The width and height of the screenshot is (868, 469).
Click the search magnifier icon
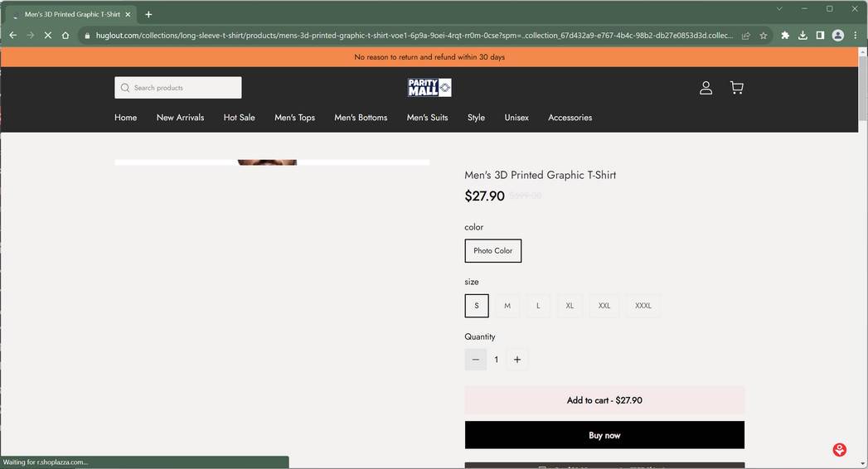pos(125,88)
